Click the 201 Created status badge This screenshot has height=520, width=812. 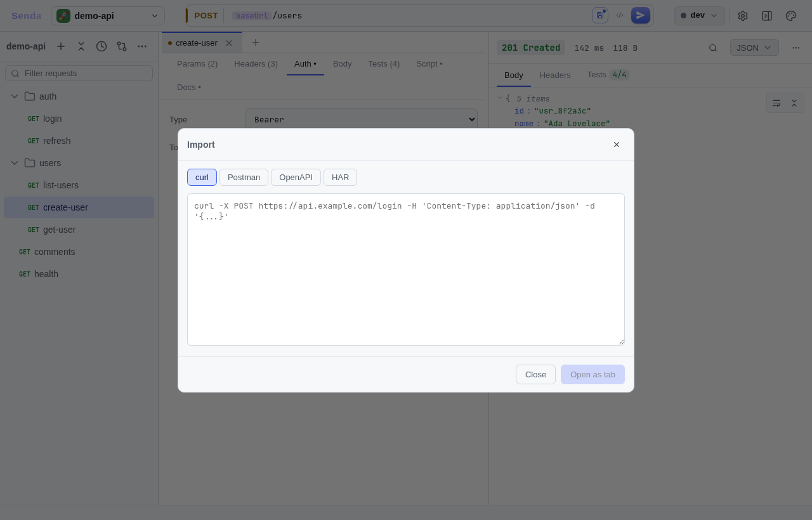coord(531,48)
